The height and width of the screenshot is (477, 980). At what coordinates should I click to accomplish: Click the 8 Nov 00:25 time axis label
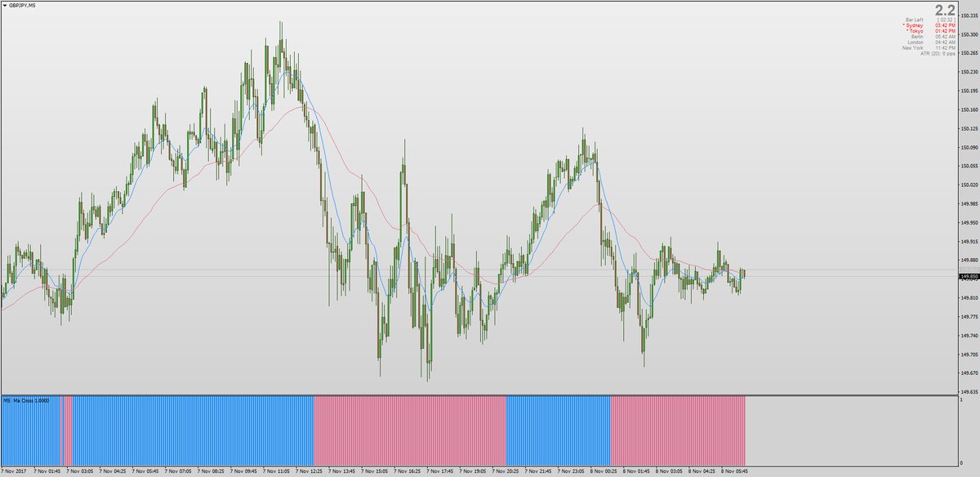605,471
